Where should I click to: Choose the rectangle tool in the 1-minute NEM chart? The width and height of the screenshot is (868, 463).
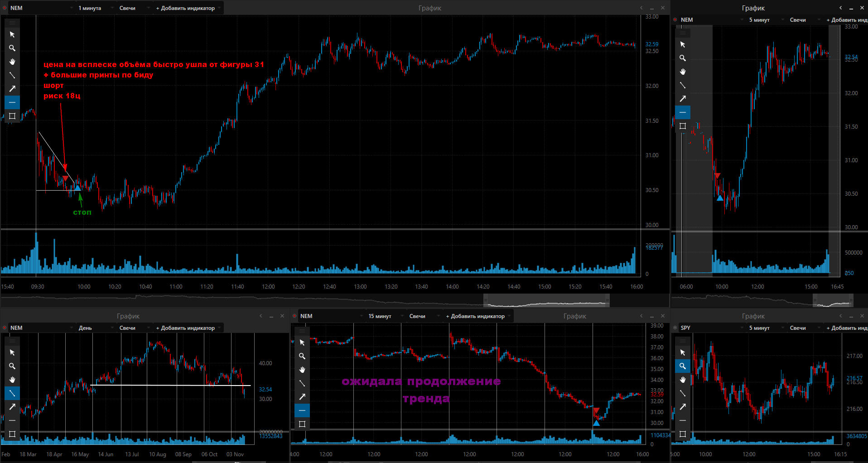pyautogui.click(x=12, y=116)
